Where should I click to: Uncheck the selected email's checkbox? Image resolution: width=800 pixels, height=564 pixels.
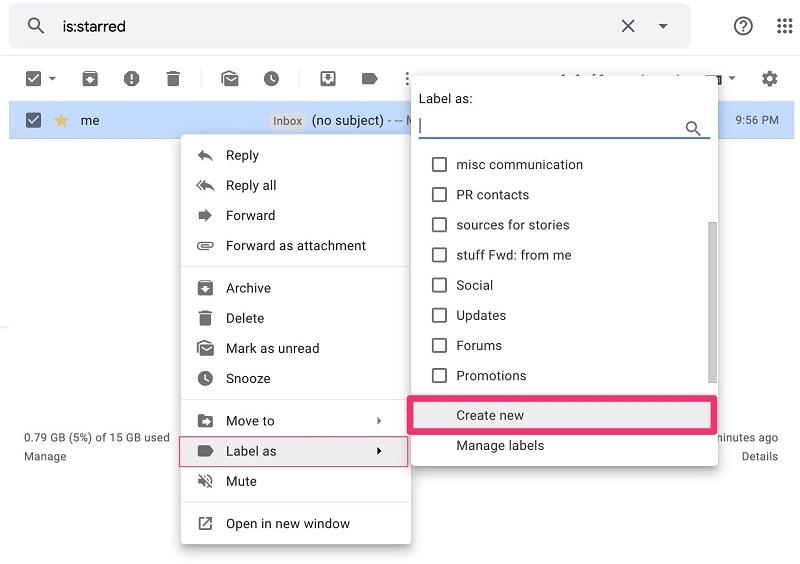pos(33,120)
